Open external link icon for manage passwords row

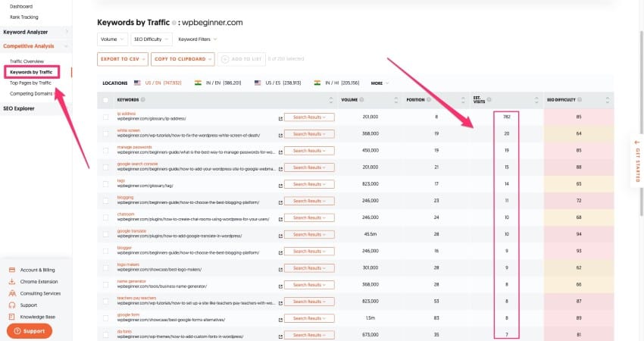click(280, 152)
